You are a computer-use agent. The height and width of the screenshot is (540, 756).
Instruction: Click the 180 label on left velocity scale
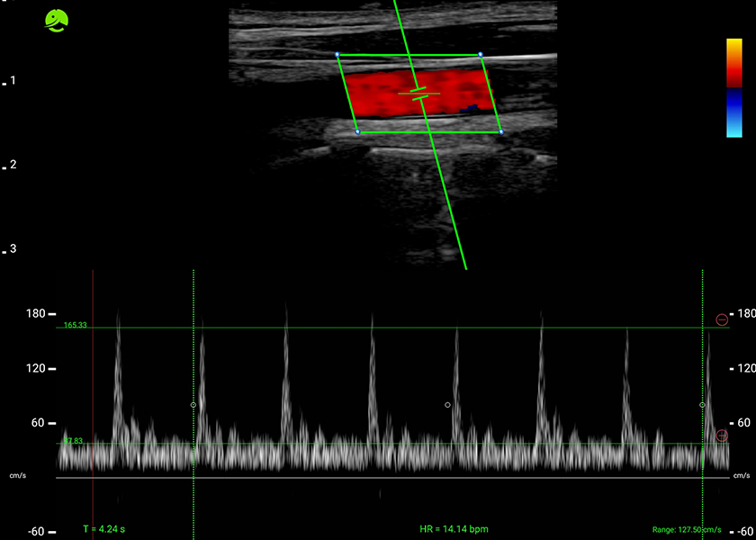click(37, 313)
